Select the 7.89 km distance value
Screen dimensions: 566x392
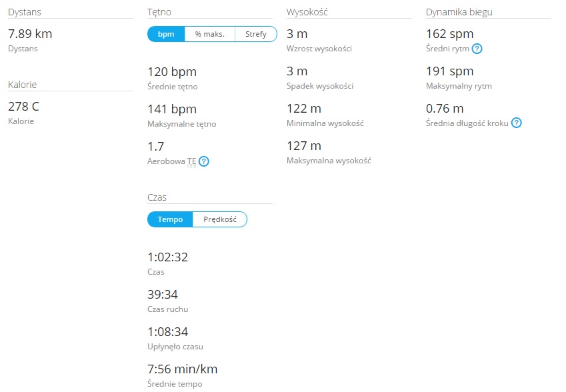(30, 34)
